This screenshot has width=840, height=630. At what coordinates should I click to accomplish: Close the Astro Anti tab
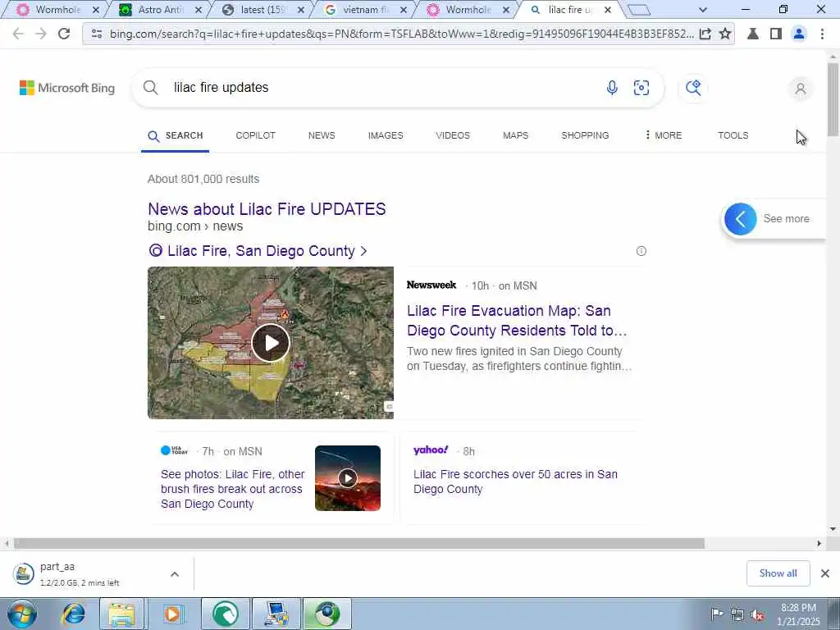199,10
